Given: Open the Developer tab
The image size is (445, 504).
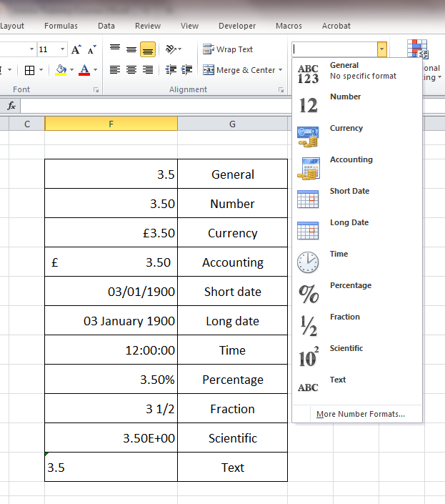Looking at the screenshot, I should [237, 26].
